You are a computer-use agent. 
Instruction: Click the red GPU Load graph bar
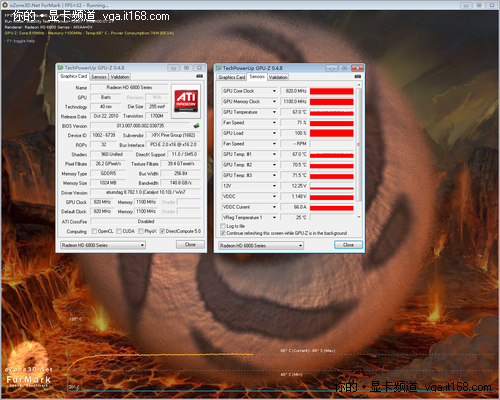[332, 133]
